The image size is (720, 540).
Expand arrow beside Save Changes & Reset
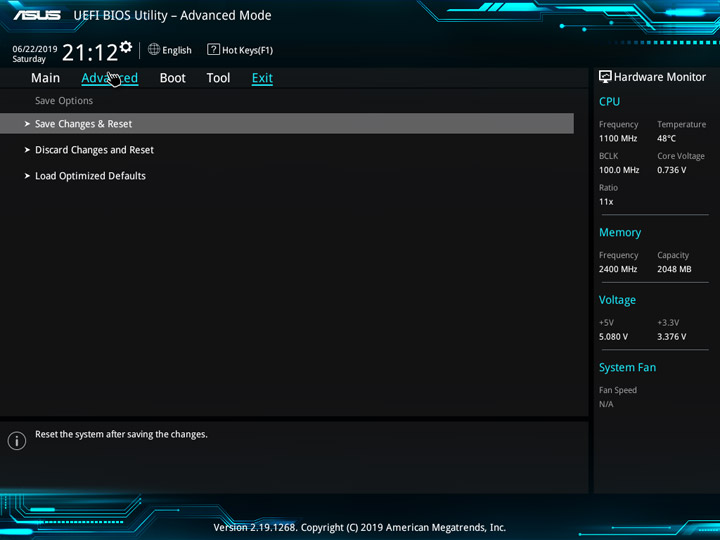tap(27, 124)
